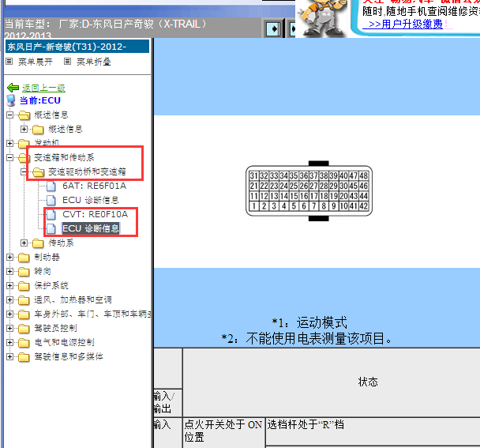This screenshot has width=480, height=448.
Task: Click folder icon next to 制动器
Action: 24,258
